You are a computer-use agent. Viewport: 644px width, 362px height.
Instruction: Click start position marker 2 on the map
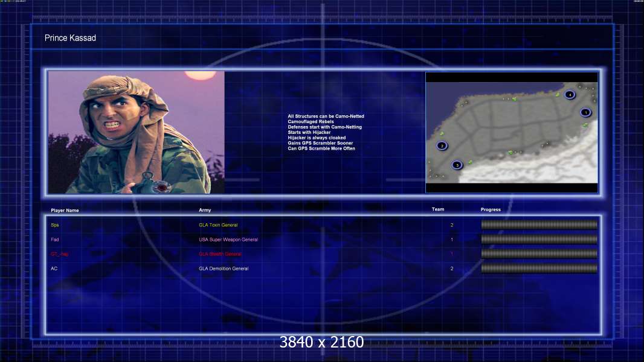442,145
